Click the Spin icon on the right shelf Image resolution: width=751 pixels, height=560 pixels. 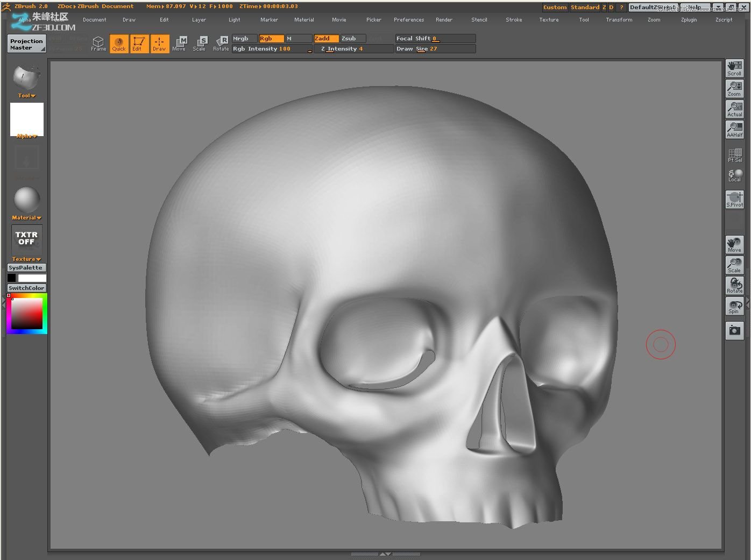pyautogui.click(x=734, y=306)
